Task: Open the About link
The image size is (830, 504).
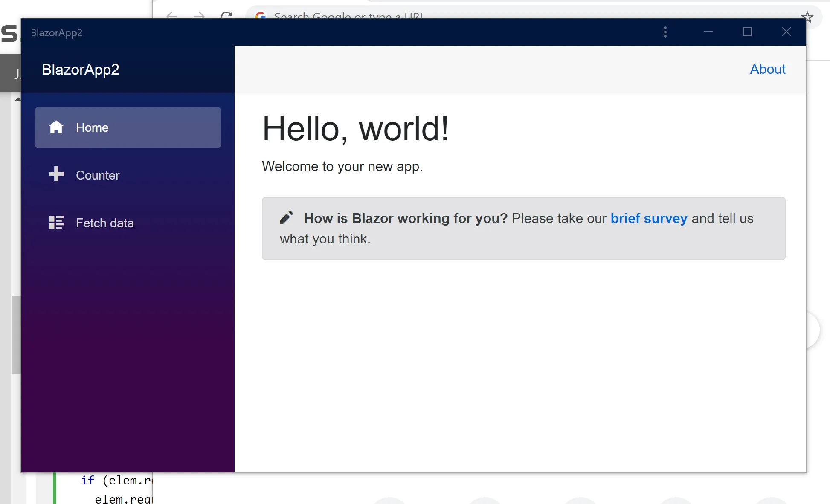Action: point(767,69)
